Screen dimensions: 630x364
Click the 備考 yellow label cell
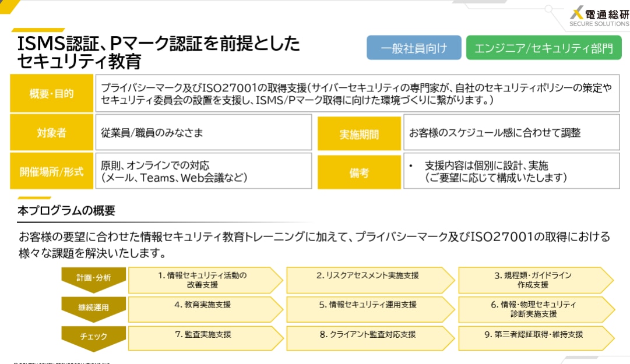(x=359, y=172)
